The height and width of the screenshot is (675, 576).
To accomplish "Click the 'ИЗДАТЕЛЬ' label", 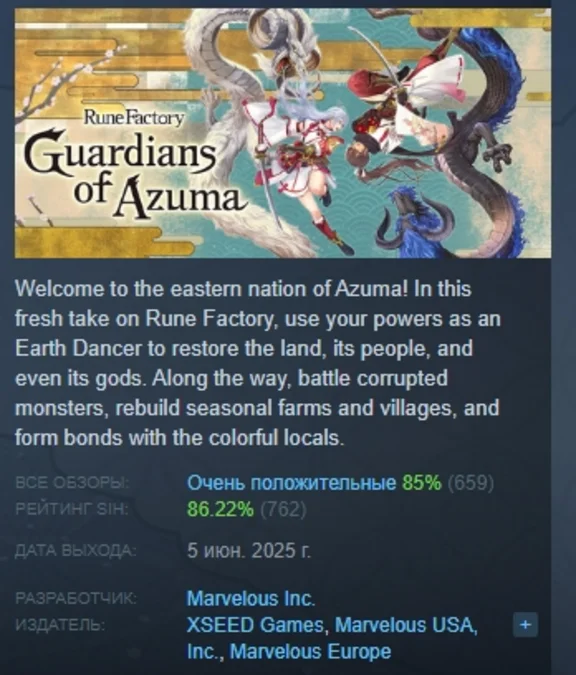I will coord(60,625).
